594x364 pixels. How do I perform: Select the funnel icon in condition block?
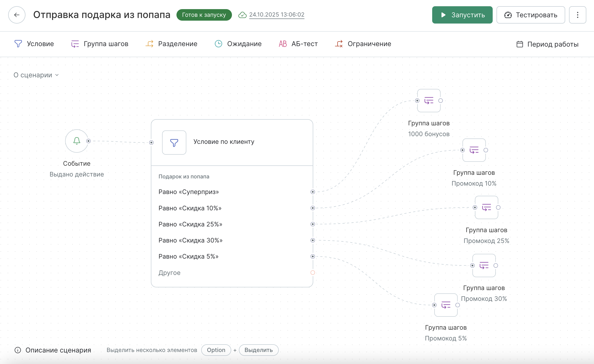click(174, 142)
